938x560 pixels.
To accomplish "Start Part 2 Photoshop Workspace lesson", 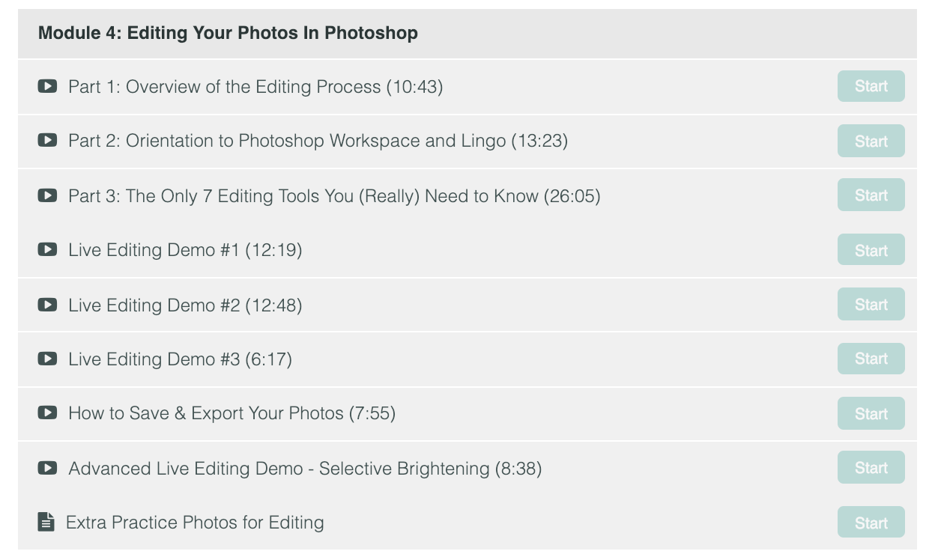I will click(x=871, y=141).
